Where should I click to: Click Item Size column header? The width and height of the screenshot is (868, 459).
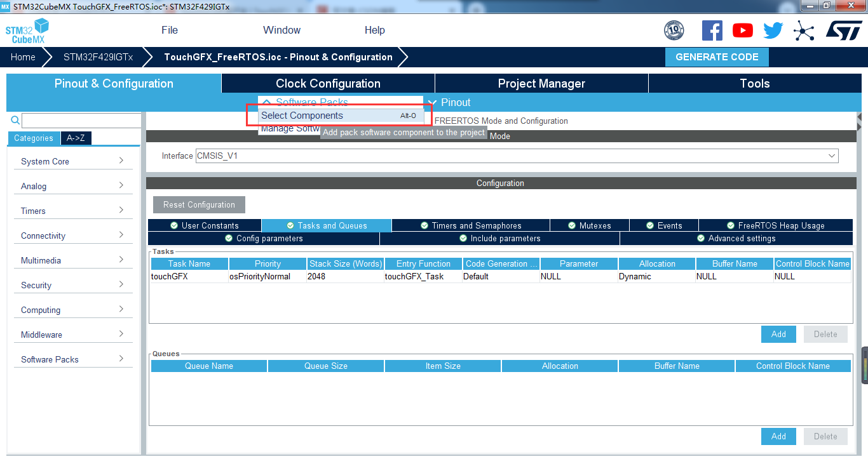coord(443,366)
